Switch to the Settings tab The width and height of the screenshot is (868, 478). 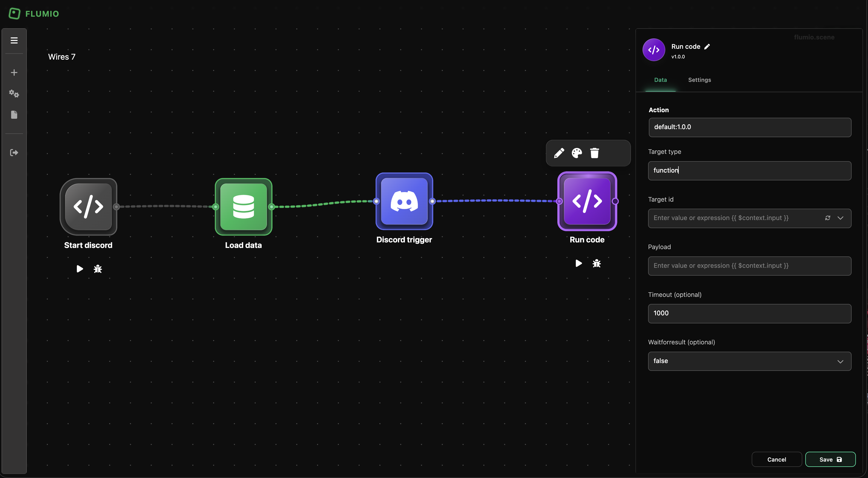tap(699, 80)
